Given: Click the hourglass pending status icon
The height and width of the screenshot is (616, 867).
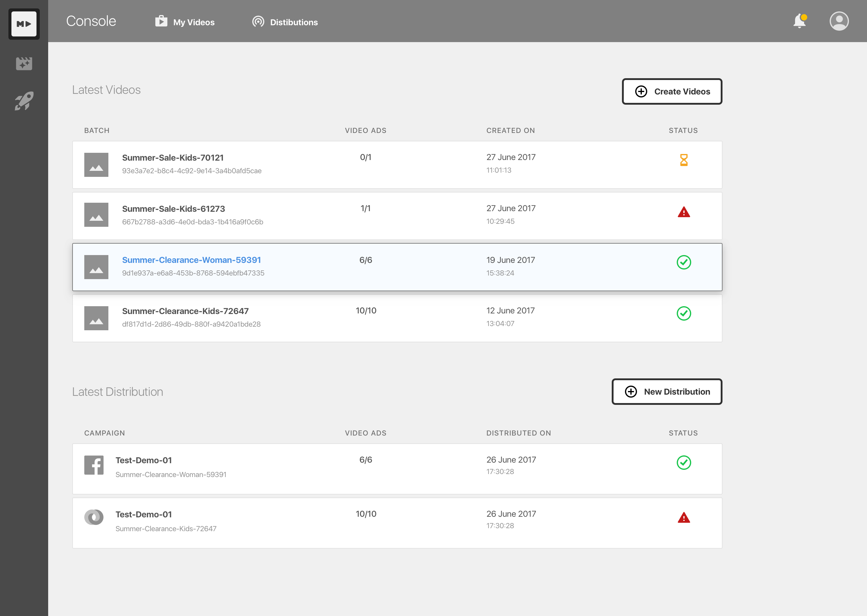Looking at the screenshot, I should (x=684, y=160).
